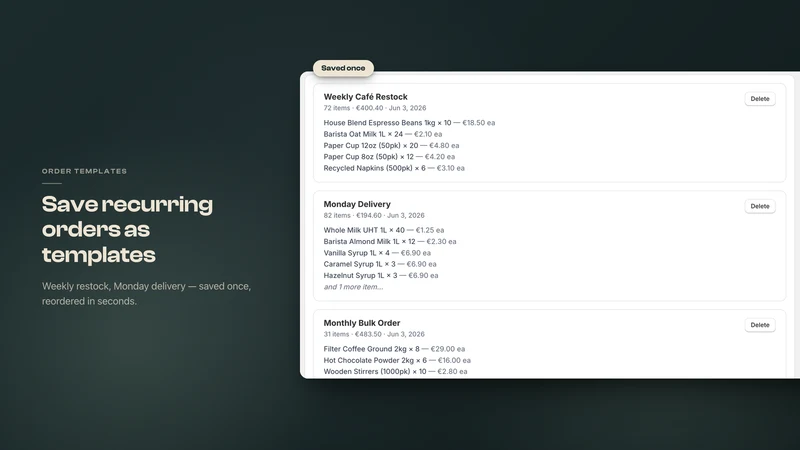Click the 'Saved once' badge
Image resolution: width=800 pixels, height=450 pixels.
click(x=343, y=68)
